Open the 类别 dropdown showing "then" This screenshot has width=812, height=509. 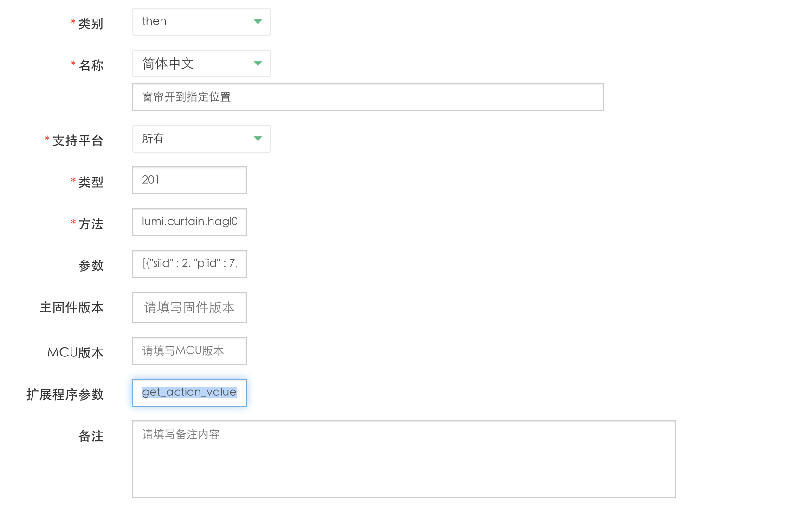tap(200, 21)
